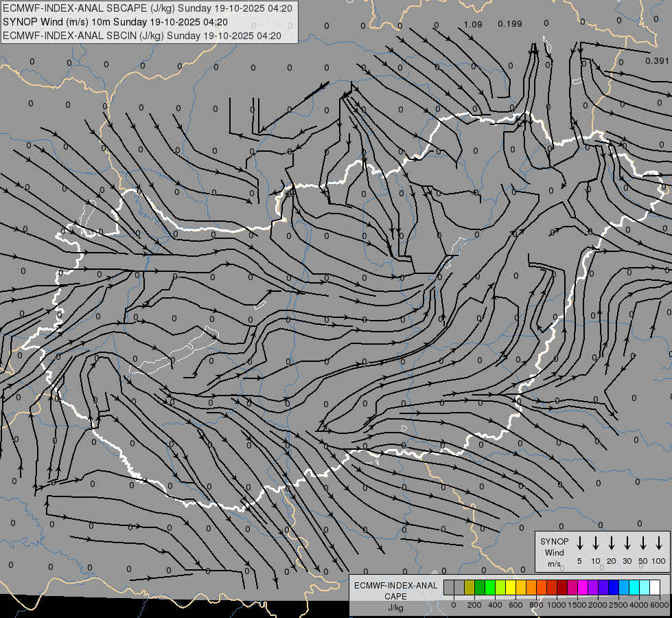
Task: Click the 30 label under wind arrows
Action: (627, 561)
